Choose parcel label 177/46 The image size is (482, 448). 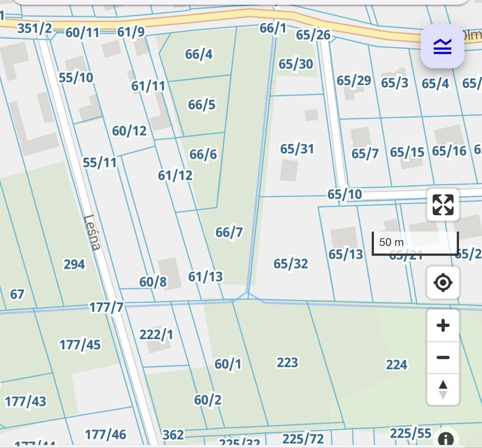click(106, 434)
